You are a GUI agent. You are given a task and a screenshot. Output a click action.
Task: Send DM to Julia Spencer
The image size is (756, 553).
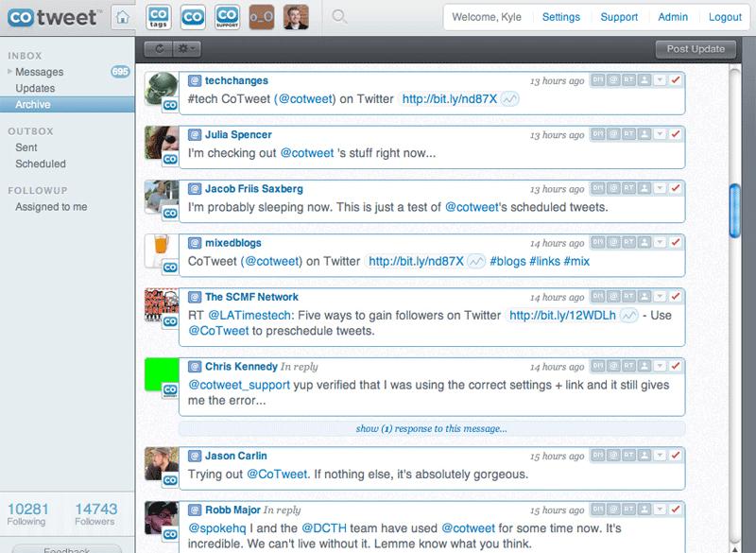pos(598,134)
